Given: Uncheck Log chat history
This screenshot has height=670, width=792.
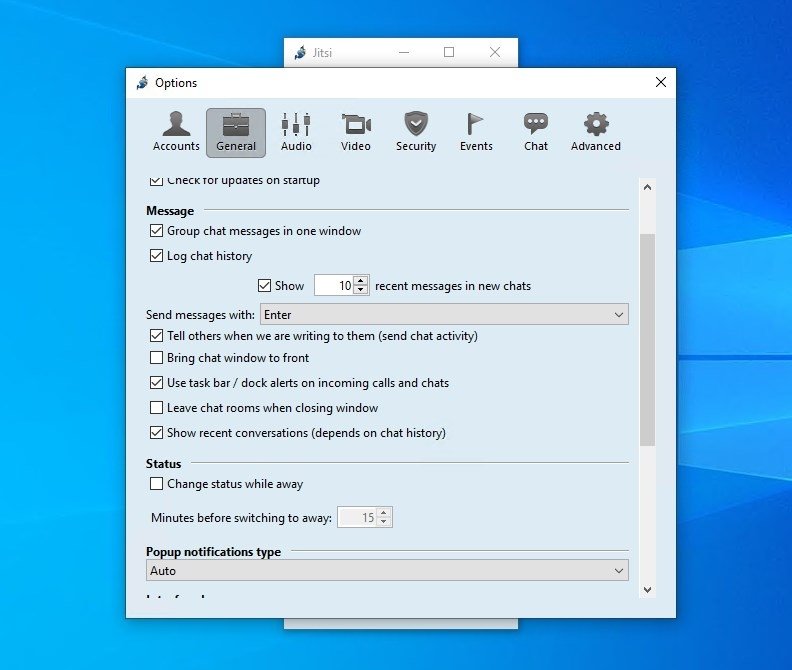Looking at the screenshot, I should coord(156,256).
